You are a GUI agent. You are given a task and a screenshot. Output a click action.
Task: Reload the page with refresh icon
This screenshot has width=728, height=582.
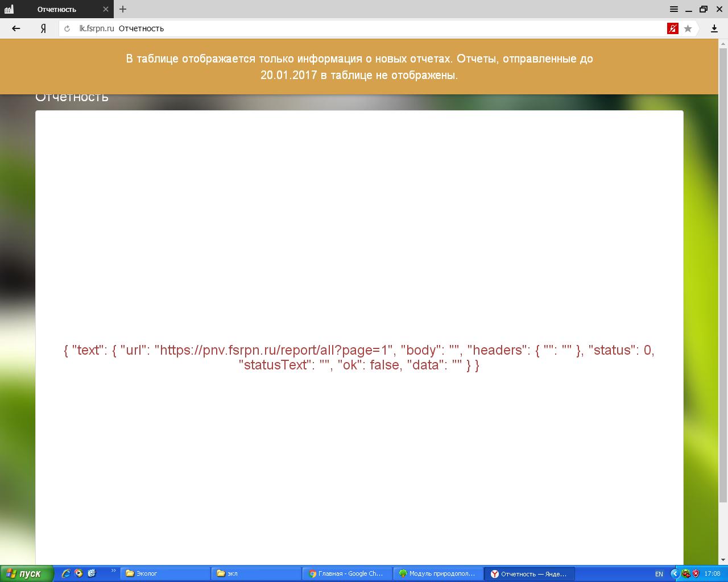tap(68, 28)
